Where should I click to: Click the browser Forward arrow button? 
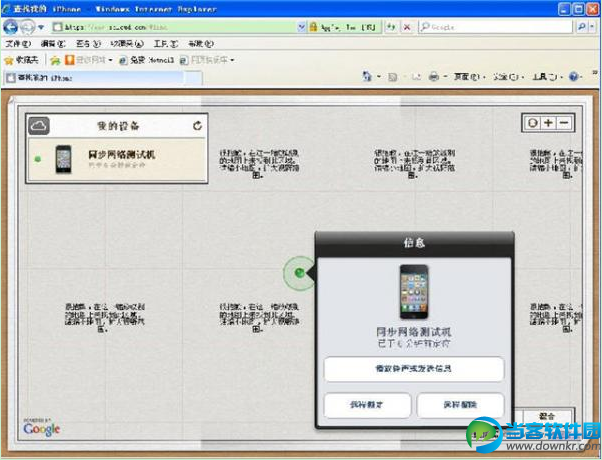click(x=27, y=27)
